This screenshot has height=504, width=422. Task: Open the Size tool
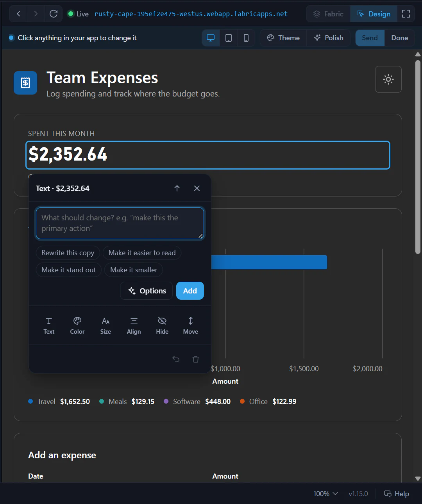105,325
